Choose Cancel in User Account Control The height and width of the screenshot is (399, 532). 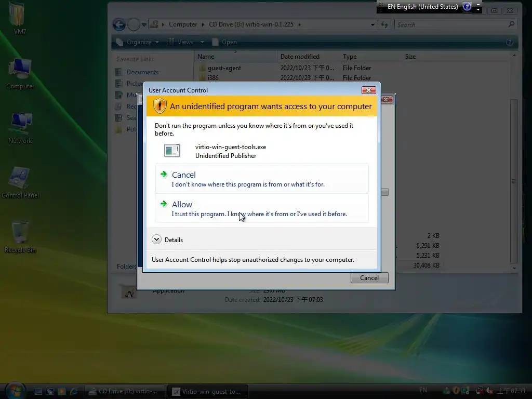point(262,179)
